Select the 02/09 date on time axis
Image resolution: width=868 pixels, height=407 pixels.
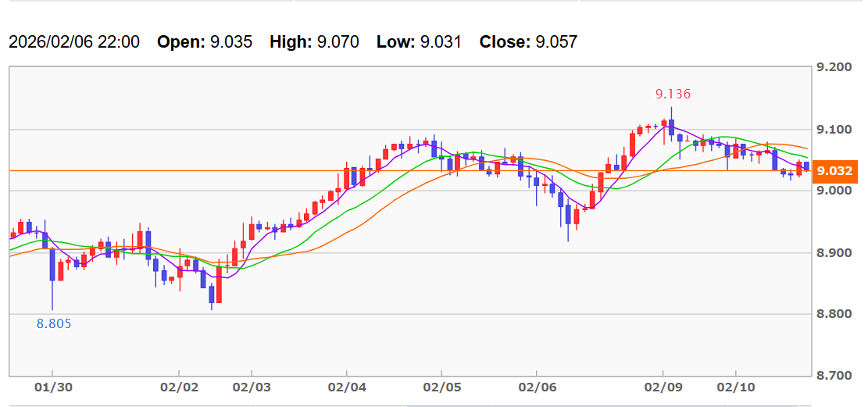[663, 387]
